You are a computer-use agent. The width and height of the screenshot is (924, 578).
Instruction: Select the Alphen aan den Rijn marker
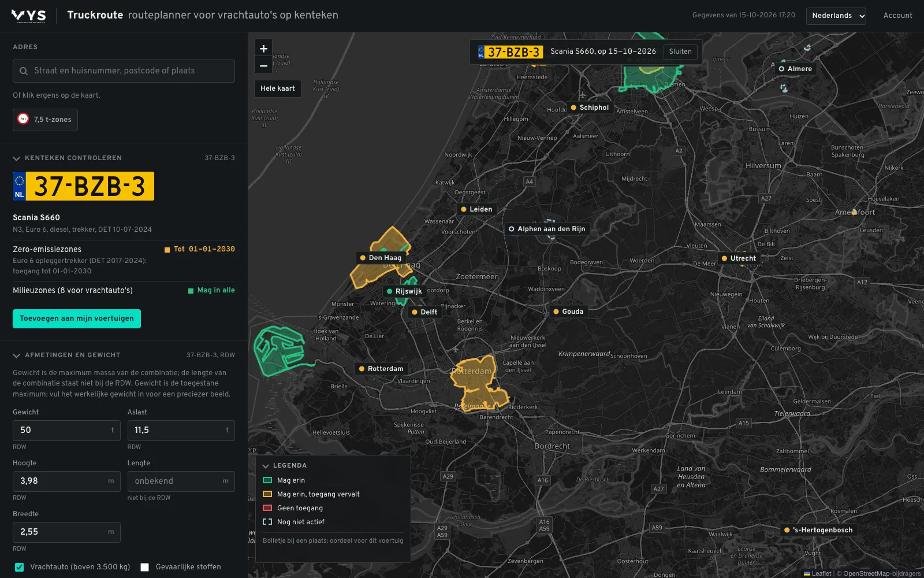click(x=547, y=229)
